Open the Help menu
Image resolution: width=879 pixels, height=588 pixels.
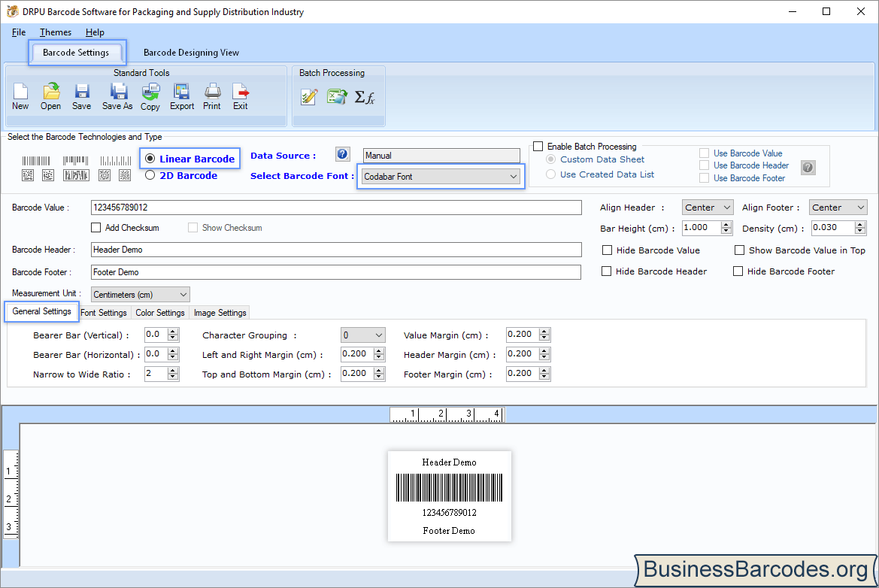tap(95, 32)
